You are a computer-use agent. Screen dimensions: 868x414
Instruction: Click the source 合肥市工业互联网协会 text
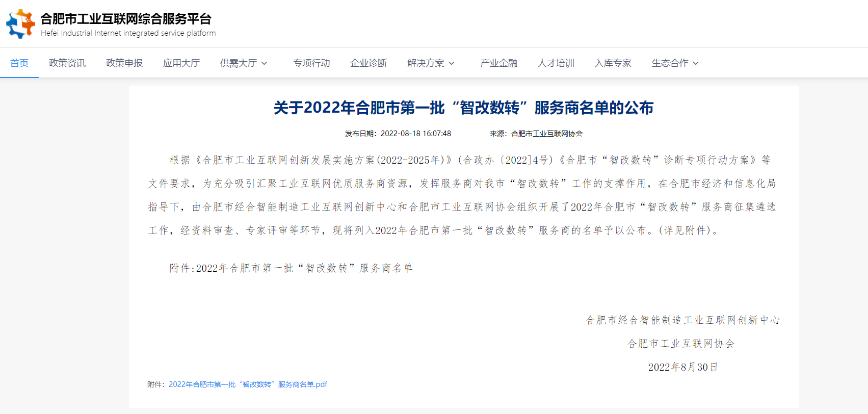click(x=547, y=134)
